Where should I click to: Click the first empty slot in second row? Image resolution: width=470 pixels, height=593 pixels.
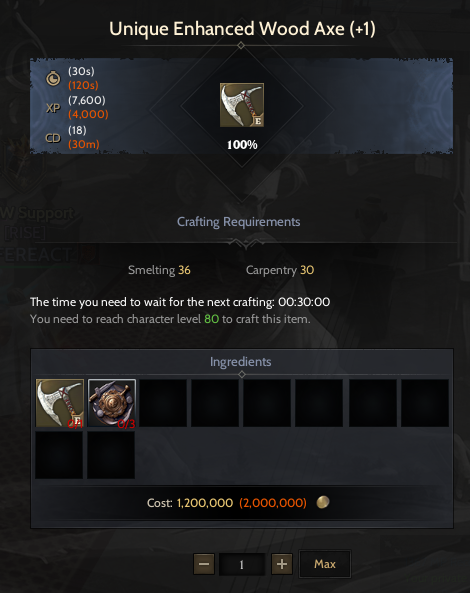coord(59,455)
